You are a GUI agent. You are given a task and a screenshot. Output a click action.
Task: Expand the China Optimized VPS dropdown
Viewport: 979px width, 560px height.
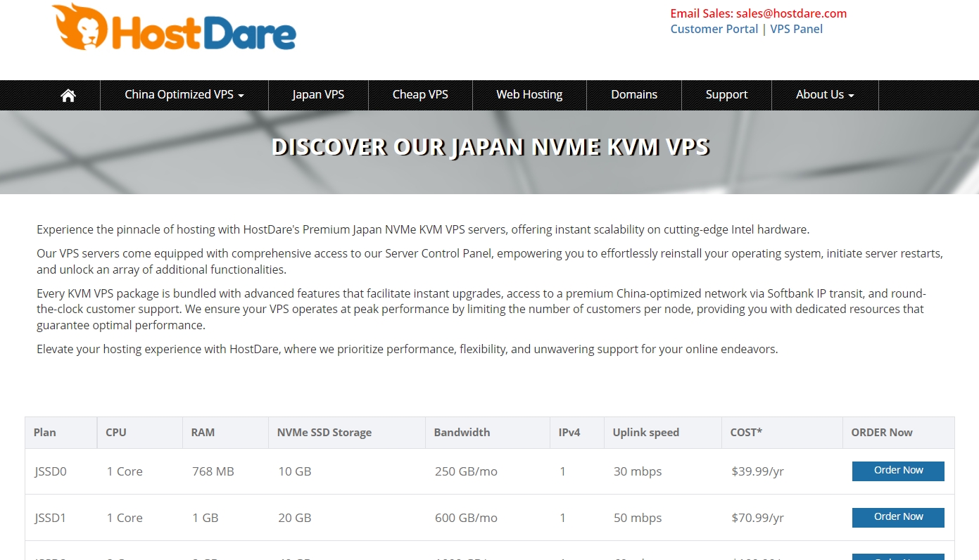pos(178,94)
